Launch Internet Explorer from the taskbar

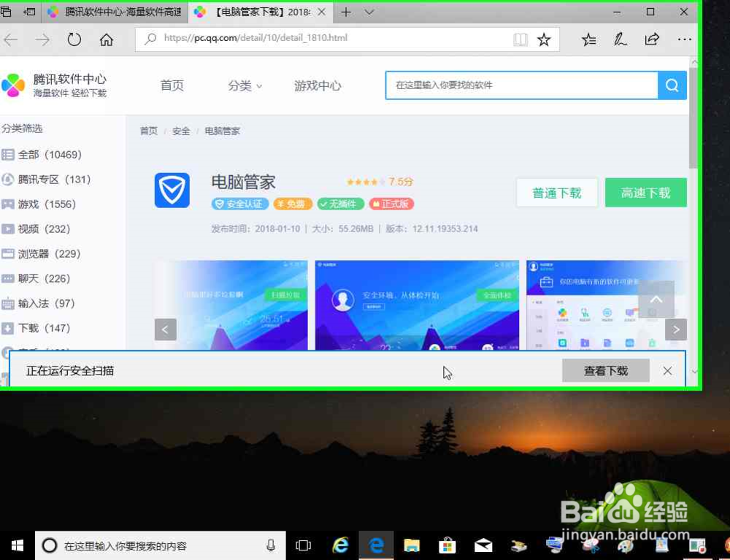[x=340, y=545]
